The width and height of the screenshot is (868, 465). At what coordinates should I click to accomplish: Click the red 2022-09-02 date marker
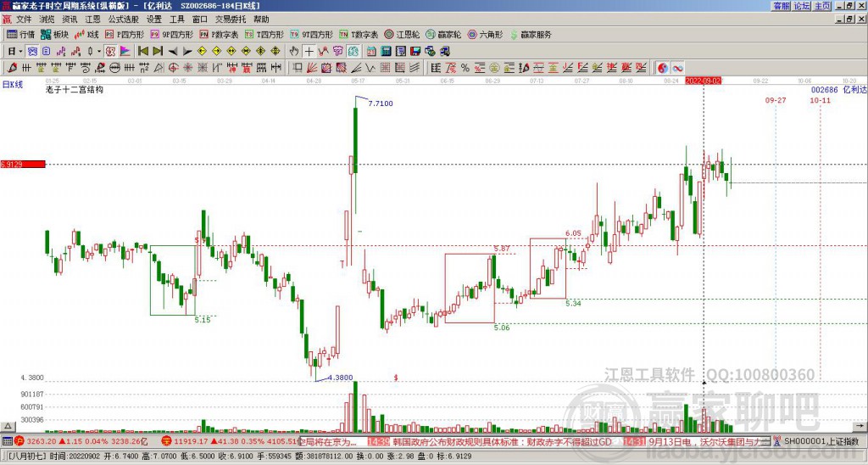tap(703, 81)
